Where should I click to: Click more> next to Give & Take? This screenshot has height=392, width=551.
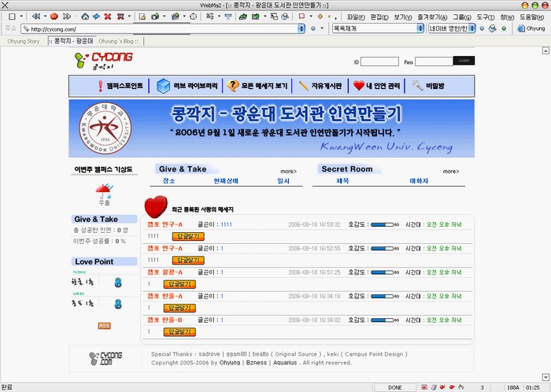coord(289,172)
